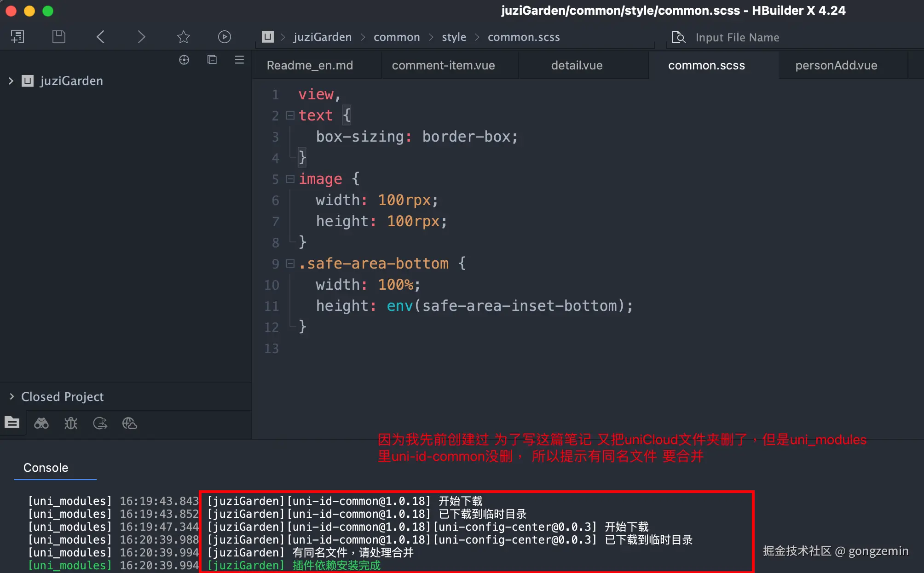Click the save file icon

tap(59, 37)
